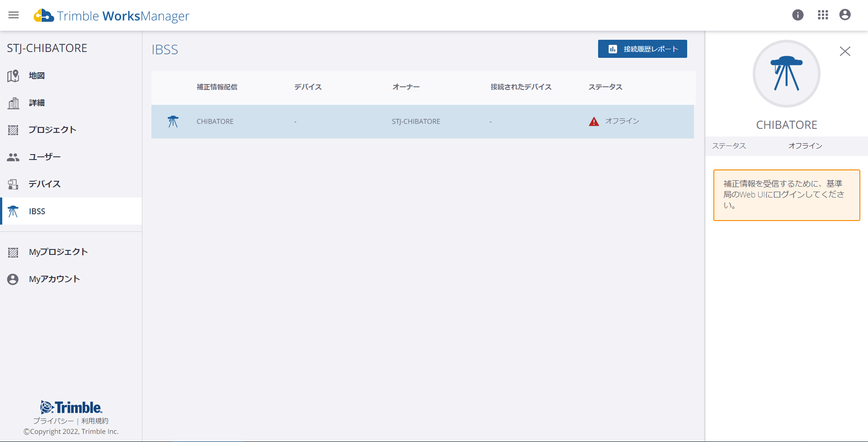Select プロジェクト in the sidebar
868x442 pixels.
(52, 130)
